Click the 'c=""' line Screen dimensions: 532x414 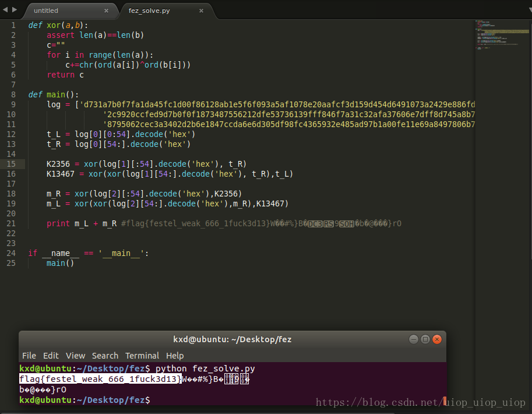pyautogui.click(x=55, y=45)
